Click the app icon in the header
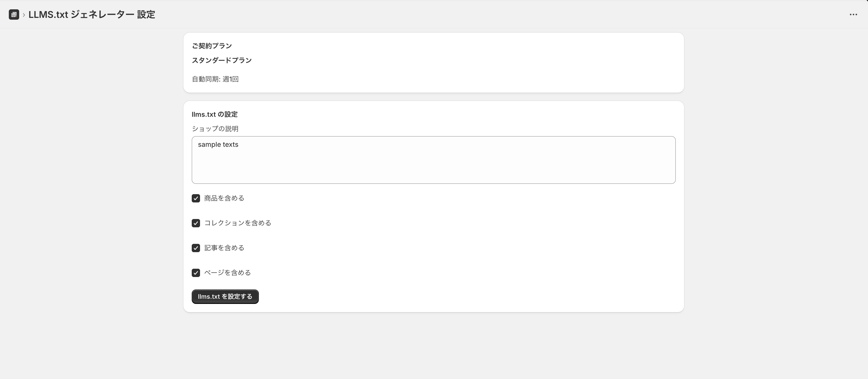This screenshot has height=379, width=868. click(14, 14)
